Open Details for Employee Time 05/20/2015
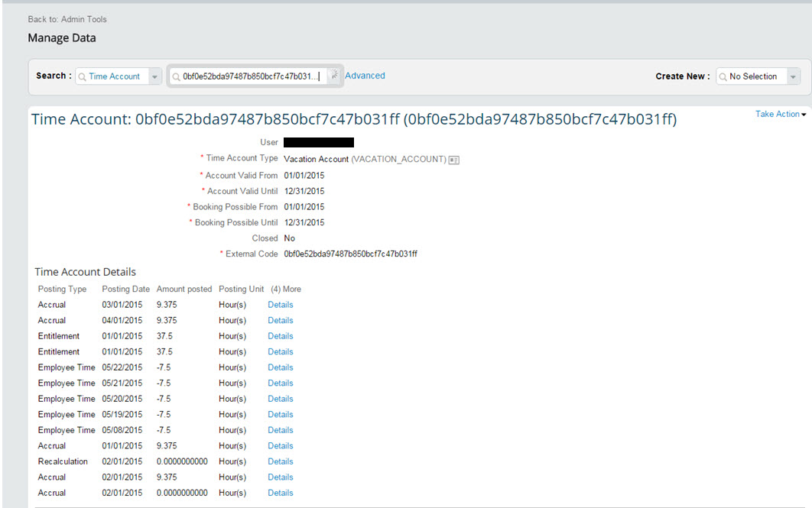Viewport: 812px width, 508px height. tap(280, 399)
